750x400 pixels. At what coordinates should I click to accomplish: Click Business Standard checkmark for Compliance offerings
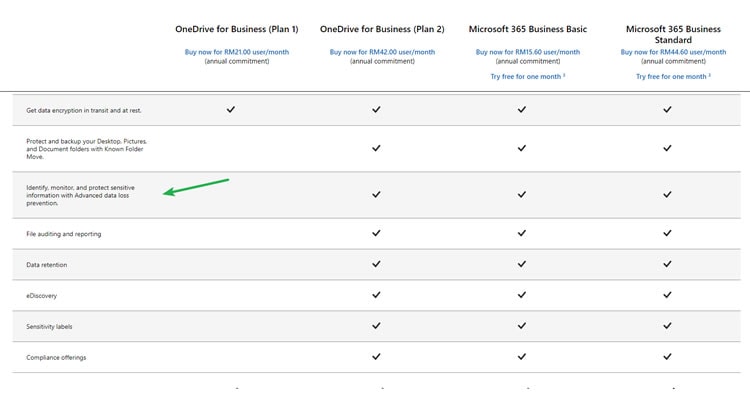pyautogui.click(x=667, y=356)
